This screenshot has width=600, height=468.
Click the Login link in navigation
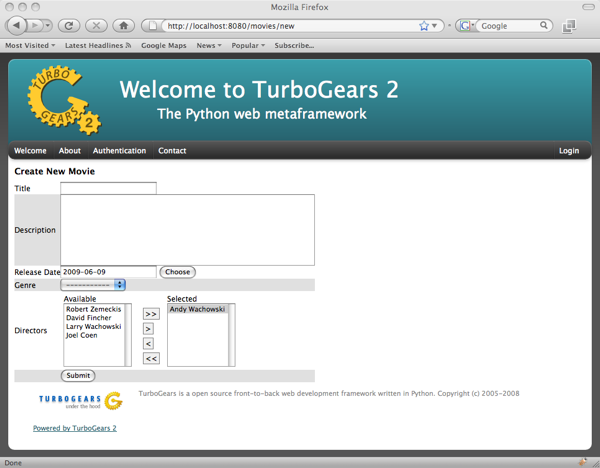pyautogui.click(x=569, y=151)
